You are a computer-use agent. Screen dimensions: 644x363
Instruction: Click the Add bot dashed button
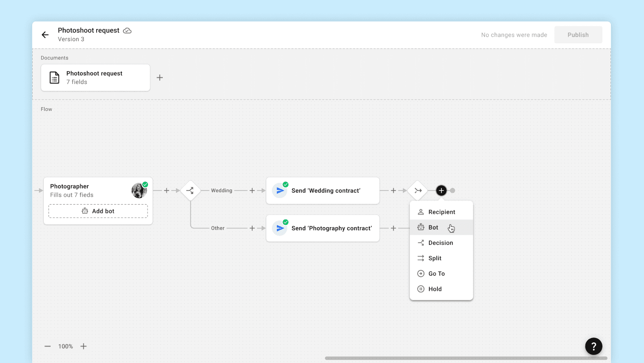point(98,211)
